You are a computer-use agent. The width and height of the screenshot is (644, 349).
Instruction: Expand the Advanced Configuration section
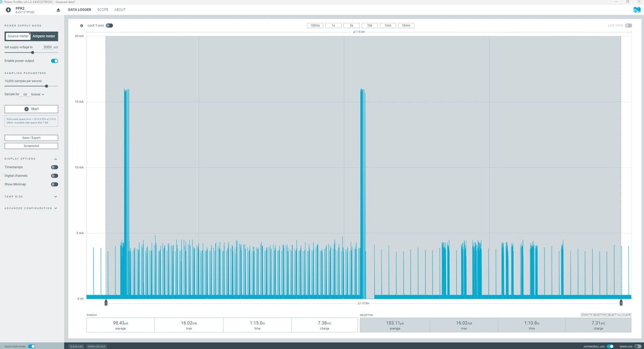(56, 208)
